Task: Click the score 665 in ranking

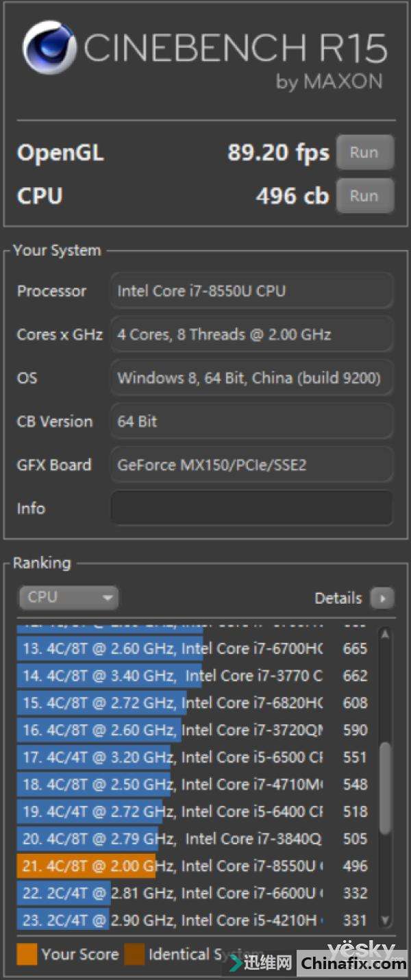Action: pos(356,648)
